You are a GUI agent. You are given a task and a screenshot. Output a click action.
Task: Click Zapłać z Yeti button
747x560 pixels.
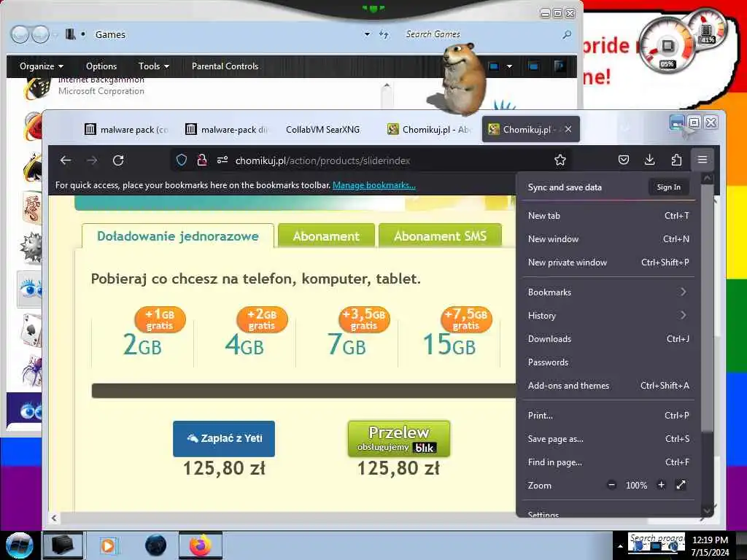click(x=224, y=438)
